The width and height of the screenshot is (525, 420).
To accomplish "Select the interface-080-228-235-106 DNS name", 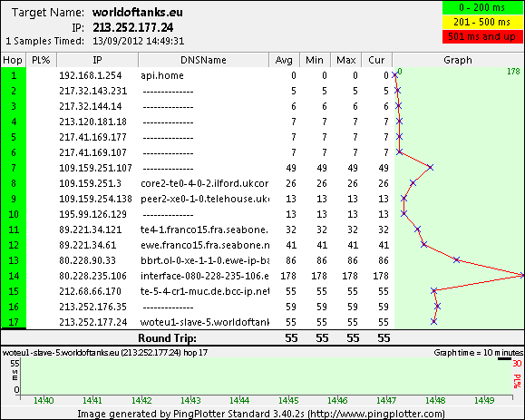I will point(205,276).
